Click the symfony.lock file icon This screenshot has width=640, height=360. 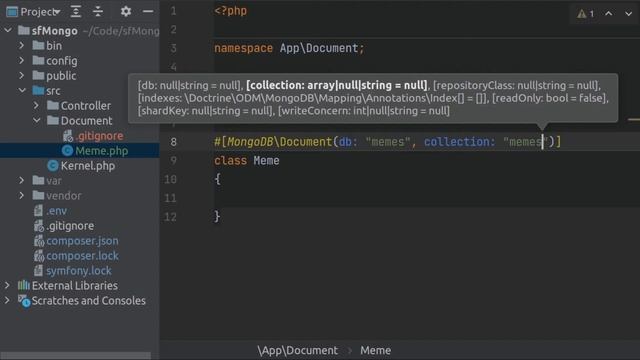pos(38,270)
